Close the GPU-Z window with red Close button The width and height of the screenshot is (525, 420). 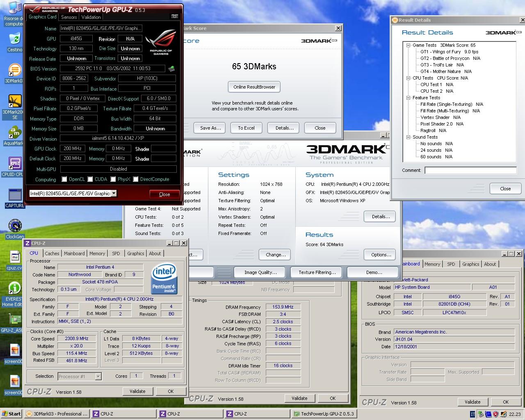click(164, 194)
